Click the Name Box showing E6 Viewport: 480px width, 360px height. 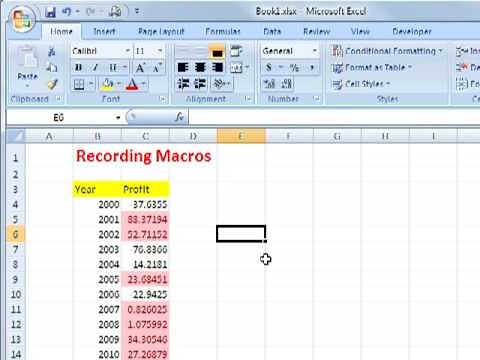pyautogui.click(x=60, y=117)
